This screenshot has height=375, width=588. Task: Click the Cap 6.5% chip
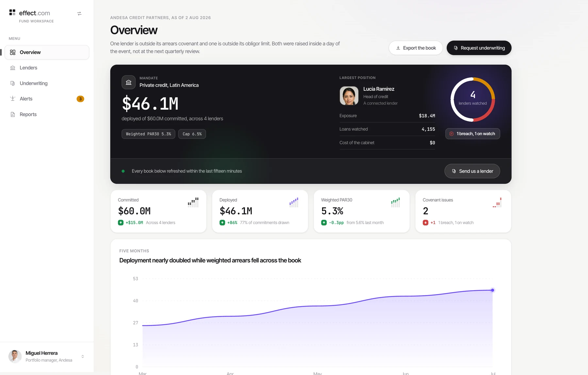(192, 134)
